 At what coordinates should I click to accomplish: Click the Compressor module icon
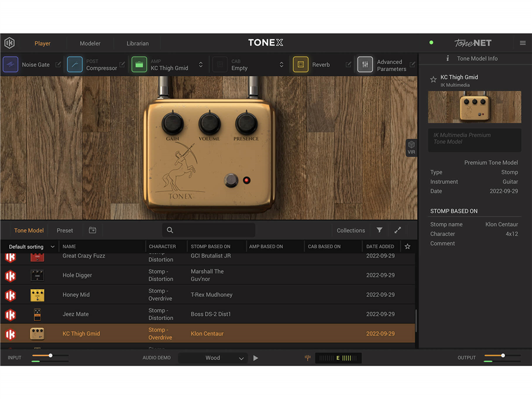point(74,64)
